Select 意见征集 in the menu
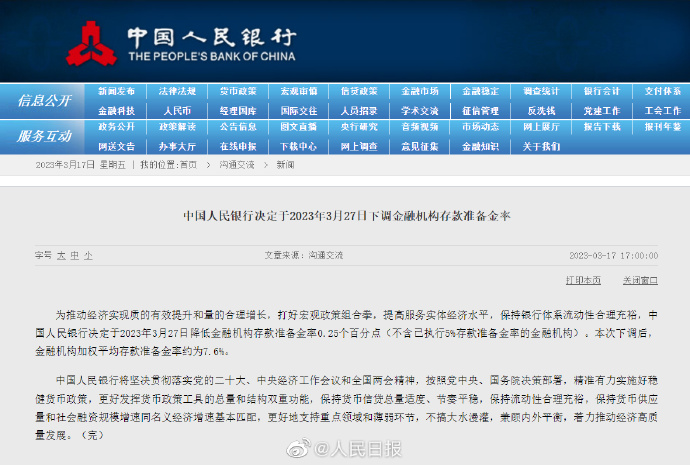This screenshot has width=690, height=465. pos(420,146)
